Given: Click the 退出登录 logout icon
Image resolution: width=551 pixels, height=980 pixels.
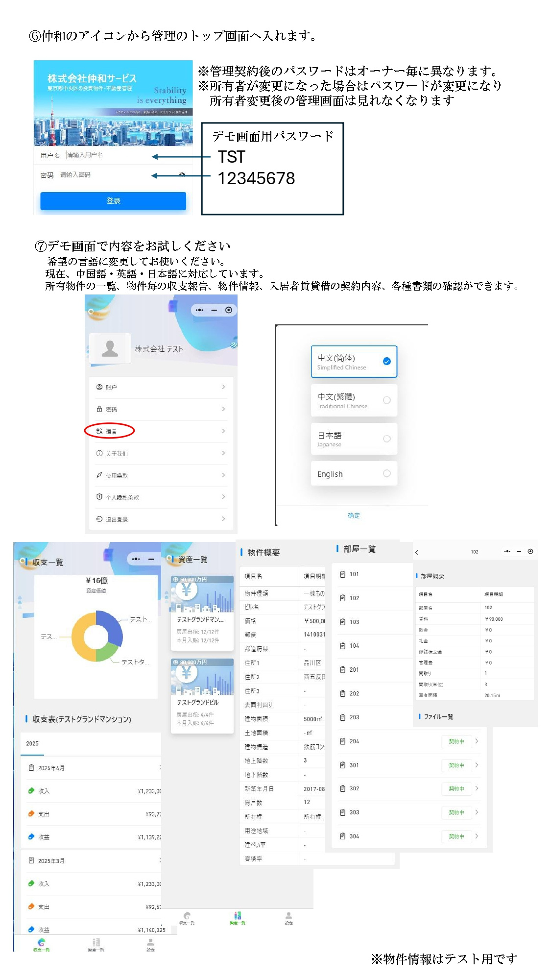Looking at the screenshot, I should click(x=99, y=519).
